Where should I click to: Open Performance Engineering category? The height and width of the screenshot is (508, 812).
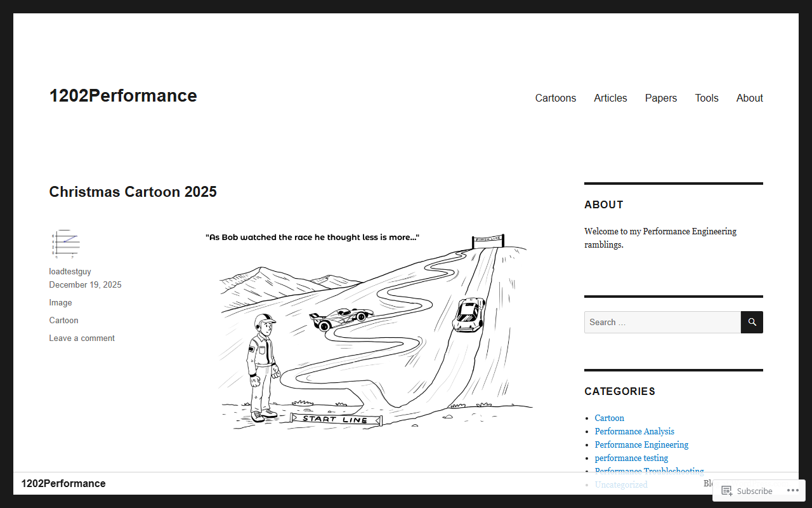pos(641,444)
